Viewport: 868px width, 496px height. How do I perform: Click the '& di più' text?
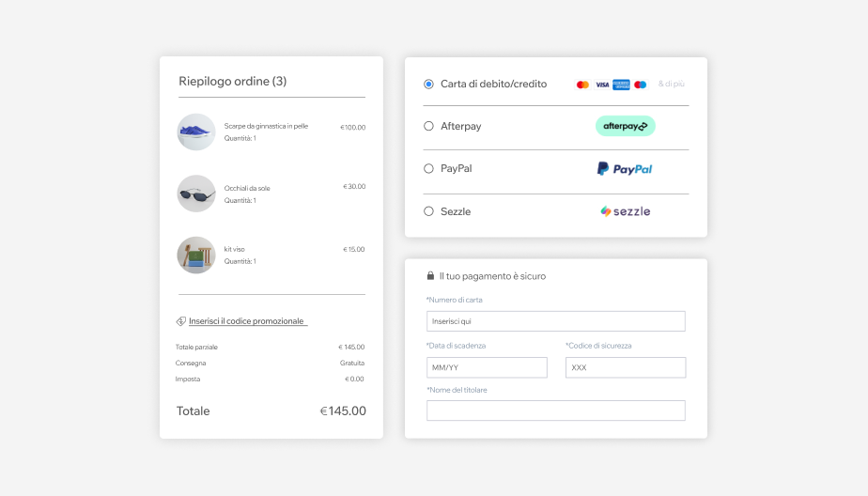(x=671, y=85)
